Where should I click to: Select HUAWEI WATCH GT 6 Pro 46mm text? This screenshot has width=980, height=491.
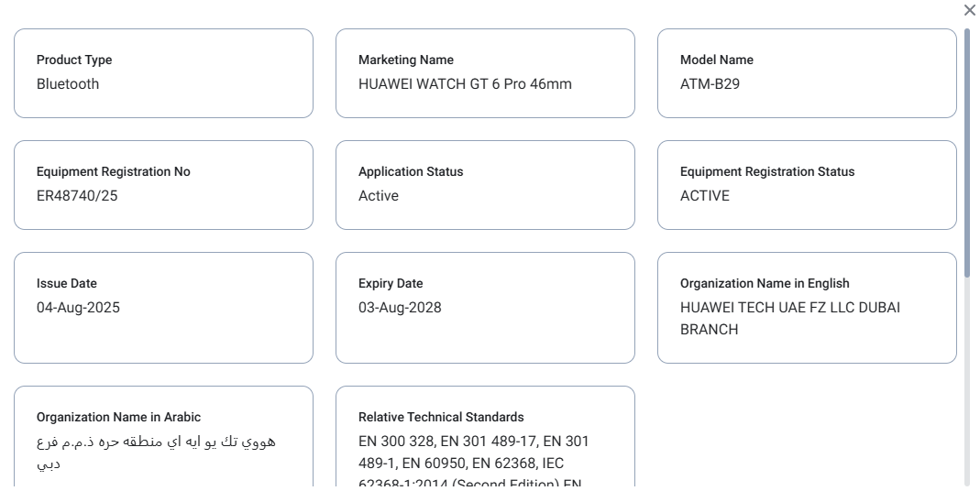[465, 84]
